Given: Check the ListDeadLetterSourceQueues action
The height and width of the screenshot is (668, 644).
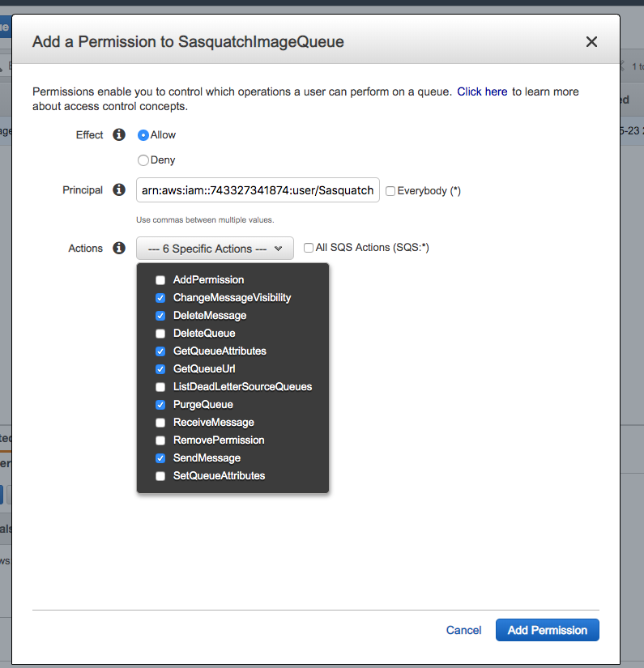Looking at the screenshot, I should [x=160, y=387].
